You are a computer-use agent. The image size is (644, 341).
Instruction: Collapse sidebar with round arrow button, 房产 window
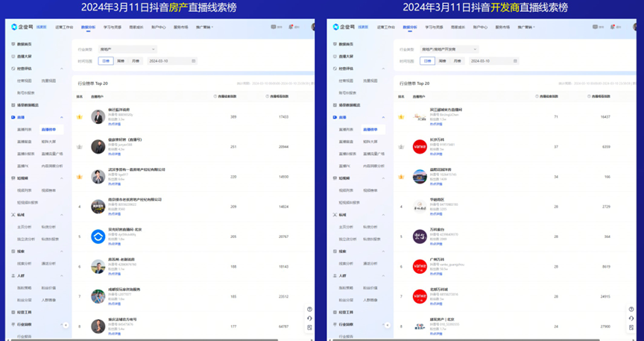click(x=66, y=325)
